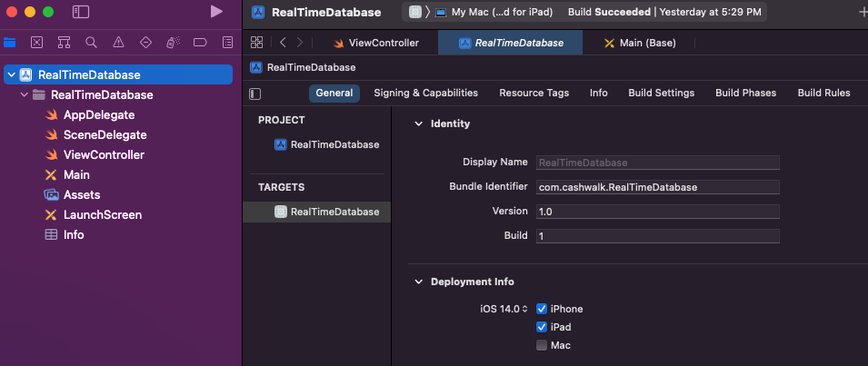The height and width of the screenshot is (366, 868).
Task: Open the iOS 14.0 deployment target dropdown
Action: [504, 309]
